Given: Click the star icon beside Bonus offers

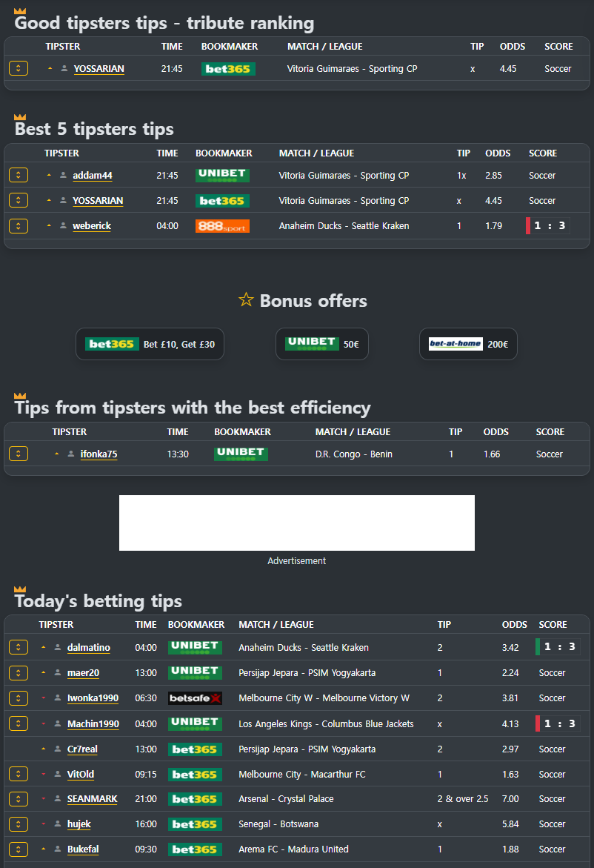Looking at the screenshot, I should coord(246,300).
